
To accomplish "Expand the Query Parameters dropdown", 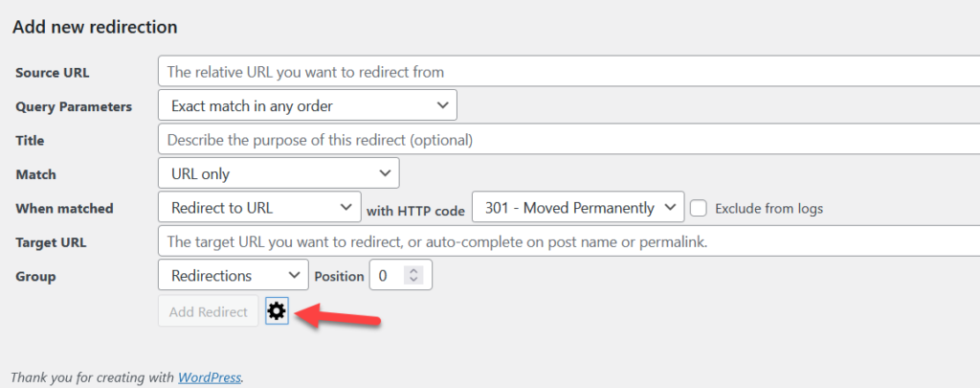I will point(307,105).
